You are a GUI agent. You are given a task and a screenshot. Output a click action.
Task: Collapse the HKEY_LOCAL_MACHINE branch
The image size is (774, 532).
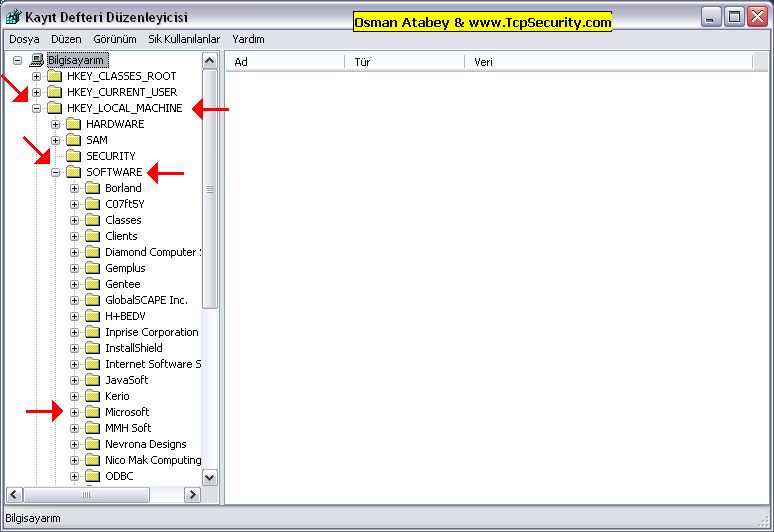(37, 108)
